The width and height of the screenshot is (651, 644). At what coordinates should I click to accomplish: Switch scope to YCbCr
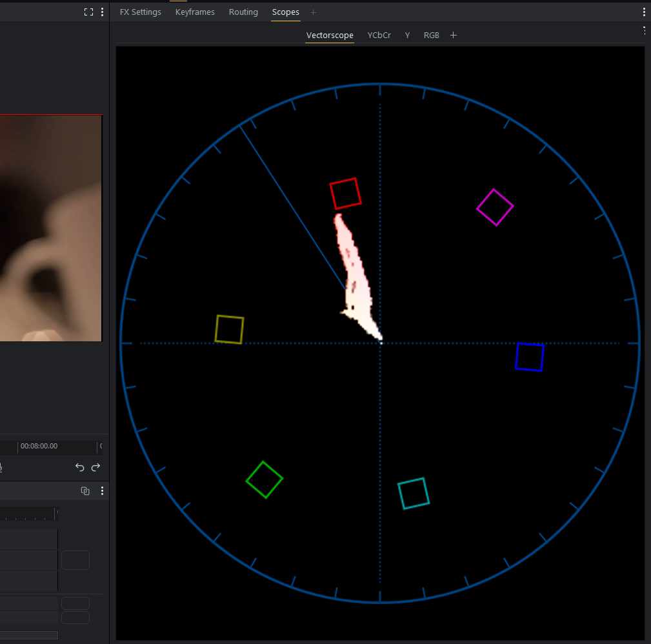click(379, 35)
